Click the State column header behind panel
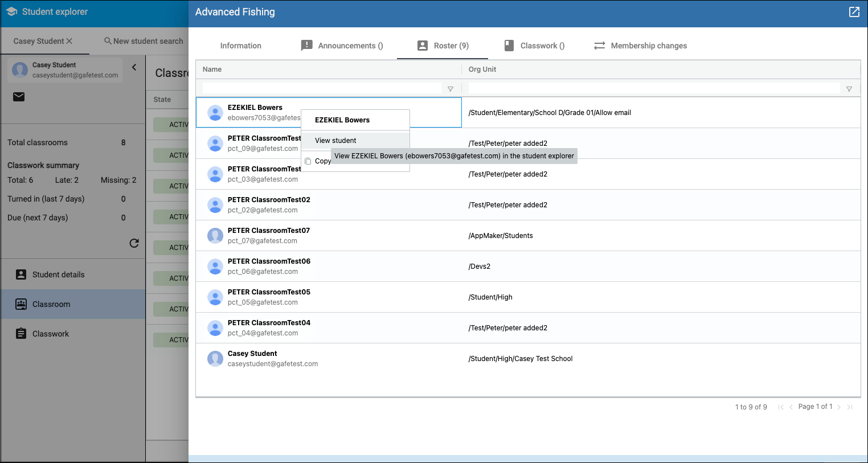The height and width of the screenshot is (463, 868). [162, 100]
